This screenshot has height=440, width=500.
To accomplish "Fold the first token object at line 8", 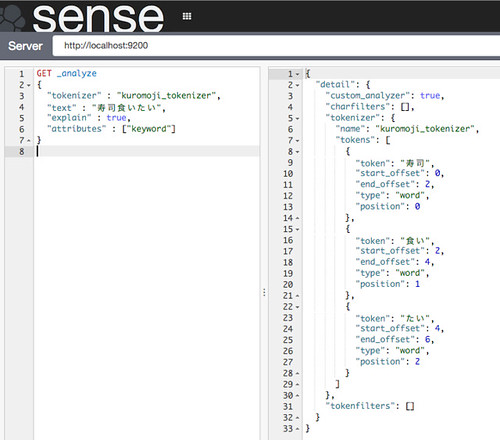I will (298, 152).
